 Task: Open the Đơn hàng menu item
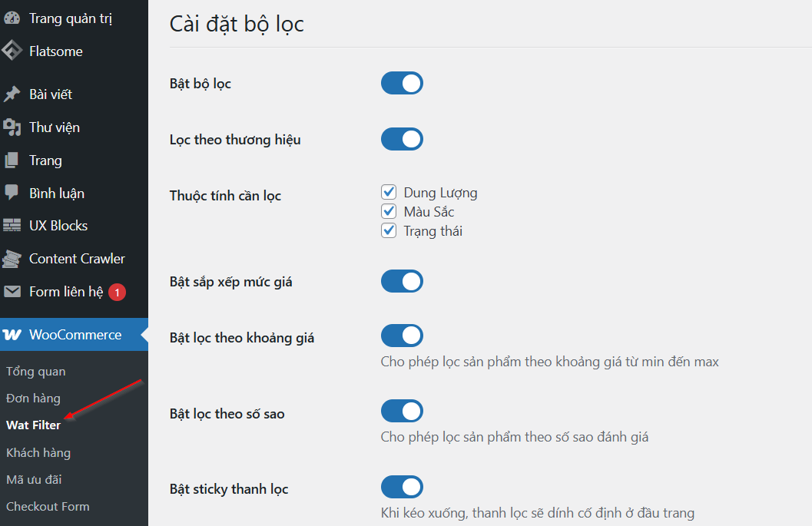click(x=35, y=398)
